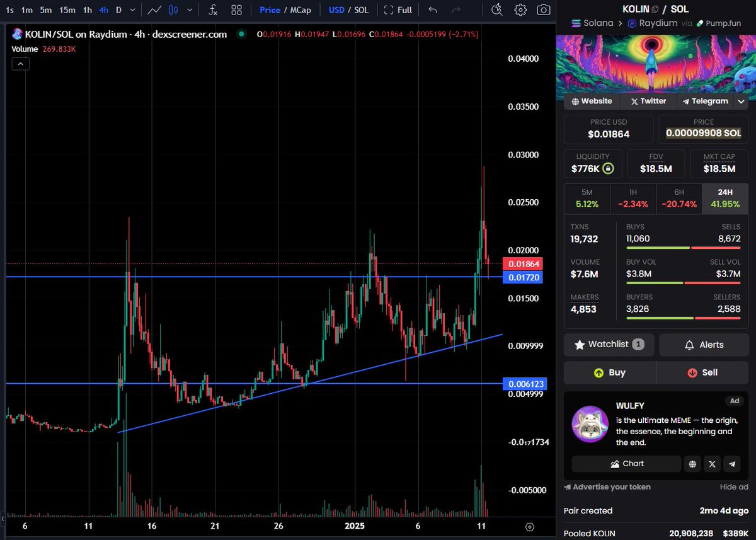Click the KOLIN token logo in legend
756x540 pixels.
coord(17,35)
